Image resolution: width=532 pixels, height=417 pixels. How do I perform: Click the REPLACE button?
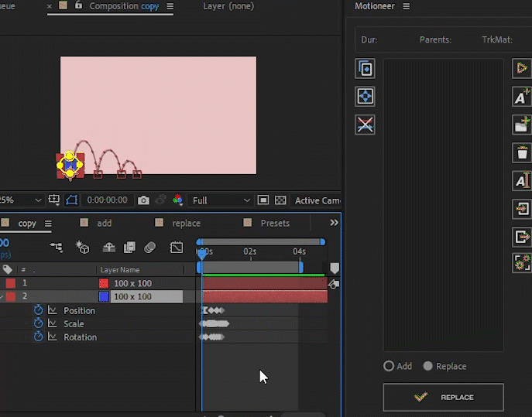click(x=443, y=398)
